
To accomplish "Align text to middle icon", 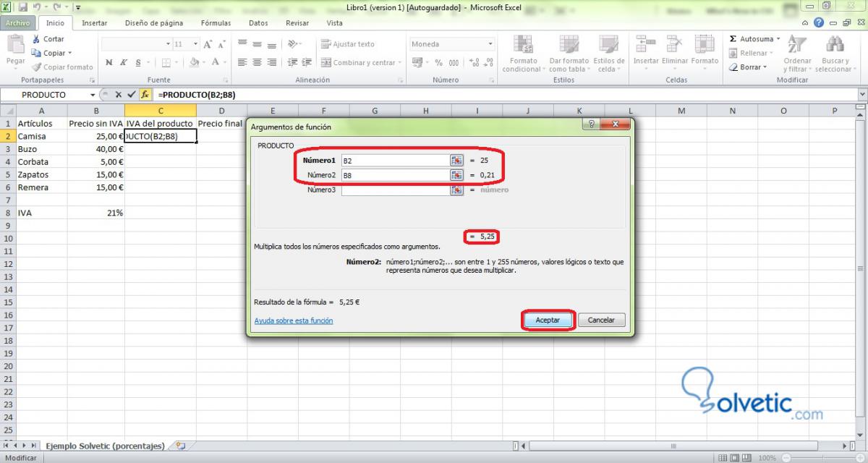I will pos(257,44).
